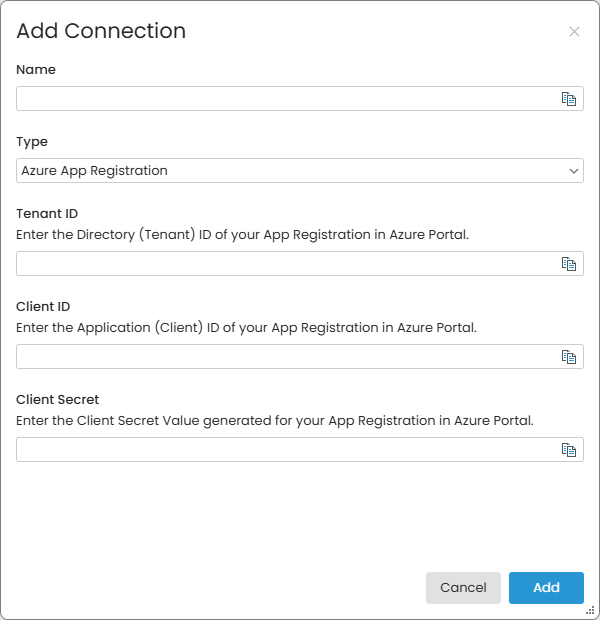Focus the Tenant ID text input
600x620 pixels.
[x=285, y=264]
